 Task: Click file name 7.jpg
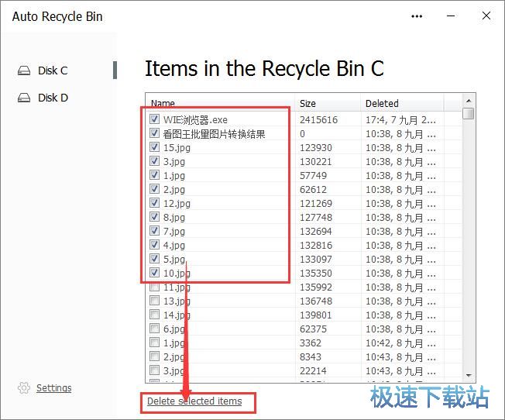pos(174,232)
